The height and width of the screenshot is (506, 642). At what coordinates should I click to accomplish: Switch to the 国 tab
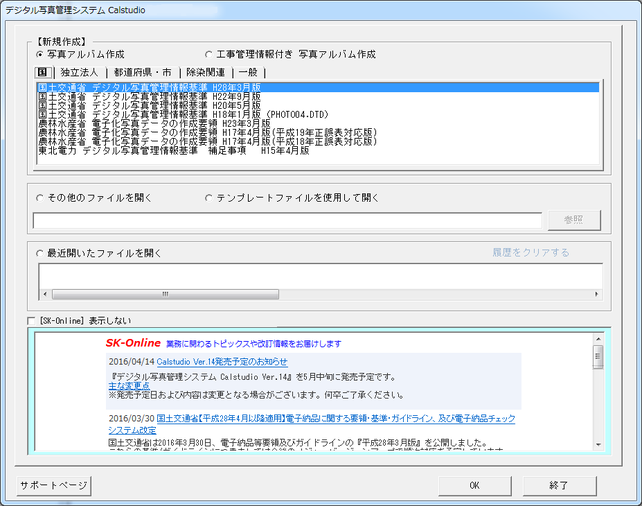point(43,72)
